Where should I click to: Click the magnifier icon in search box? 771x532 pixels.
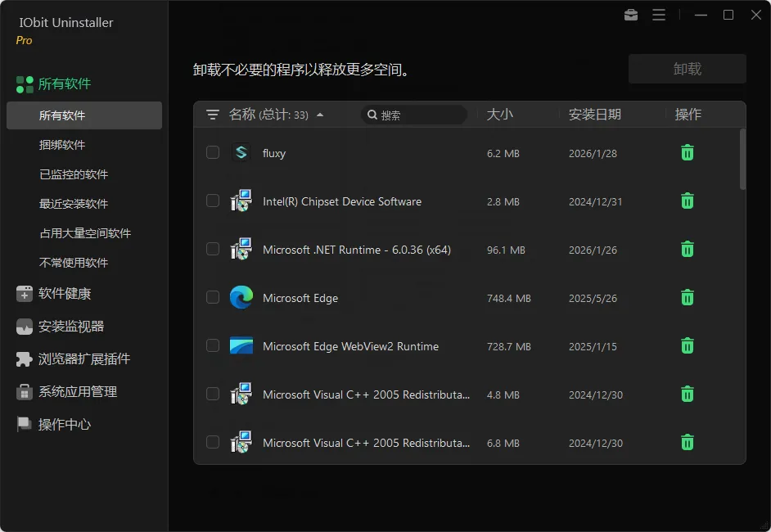372,115
